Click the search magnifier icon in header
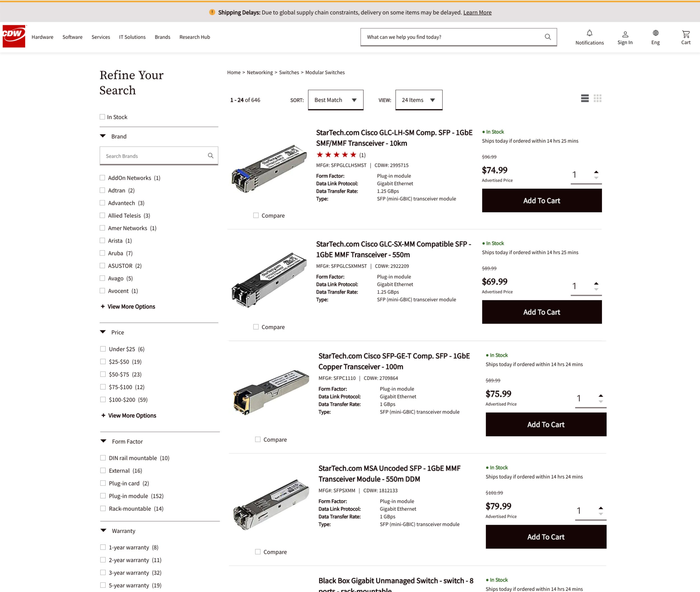 pos(547,37)
